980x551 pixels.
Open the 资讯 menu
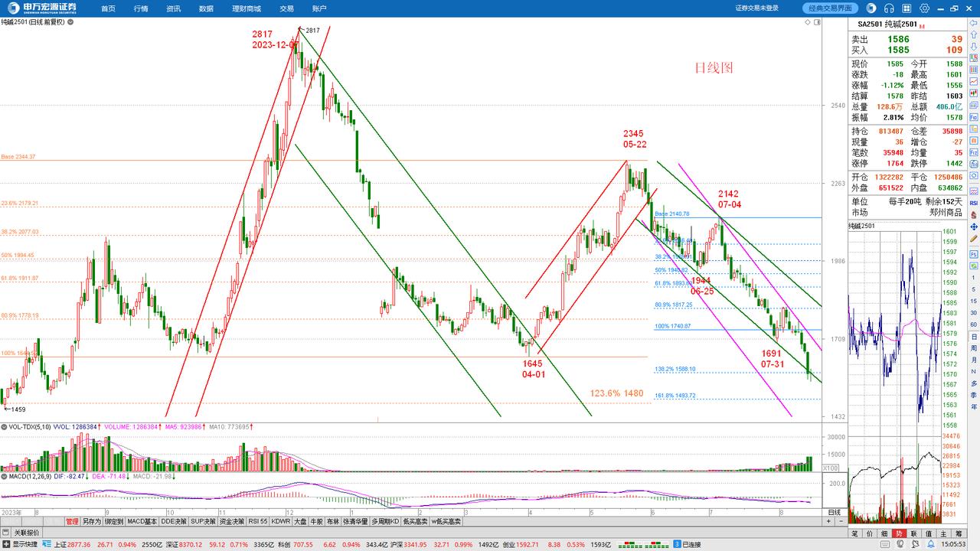(173, 8)
